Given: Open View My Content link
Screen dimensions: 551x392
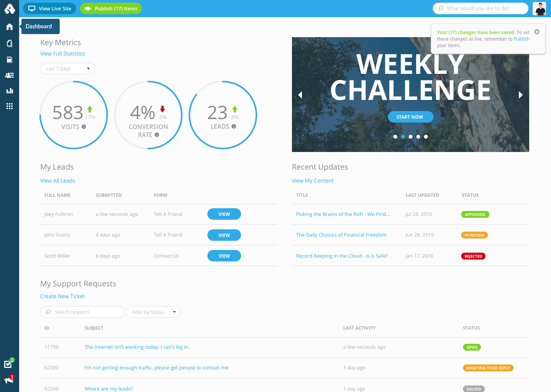Looking at the screenshot, I should pyautogui.click(x=313, y=181).
